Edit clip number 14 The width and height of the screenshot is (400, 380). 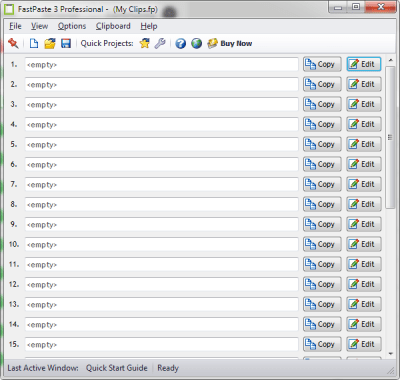tap(364, 324)
